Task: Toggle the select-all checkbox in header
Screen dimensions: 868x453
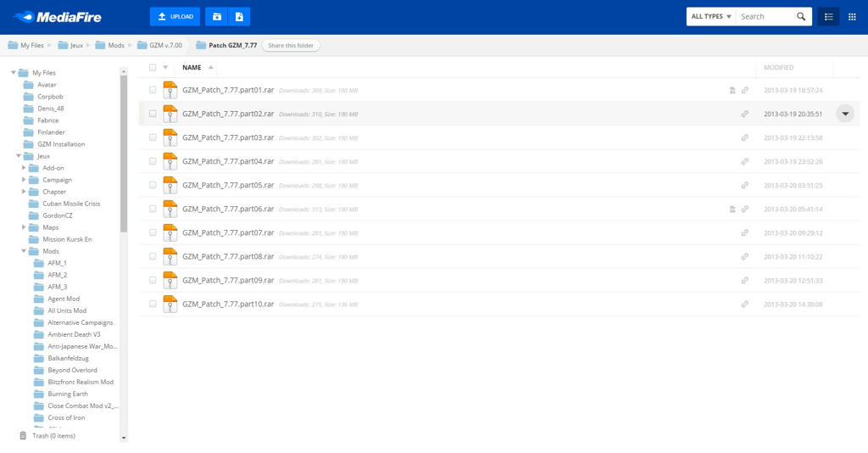Action: [153, 68]
